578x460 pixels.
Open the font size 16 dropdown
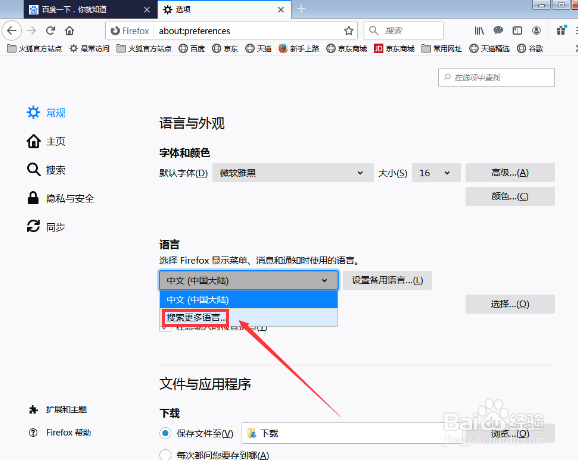pyautogui.click(x=436, y=172)
